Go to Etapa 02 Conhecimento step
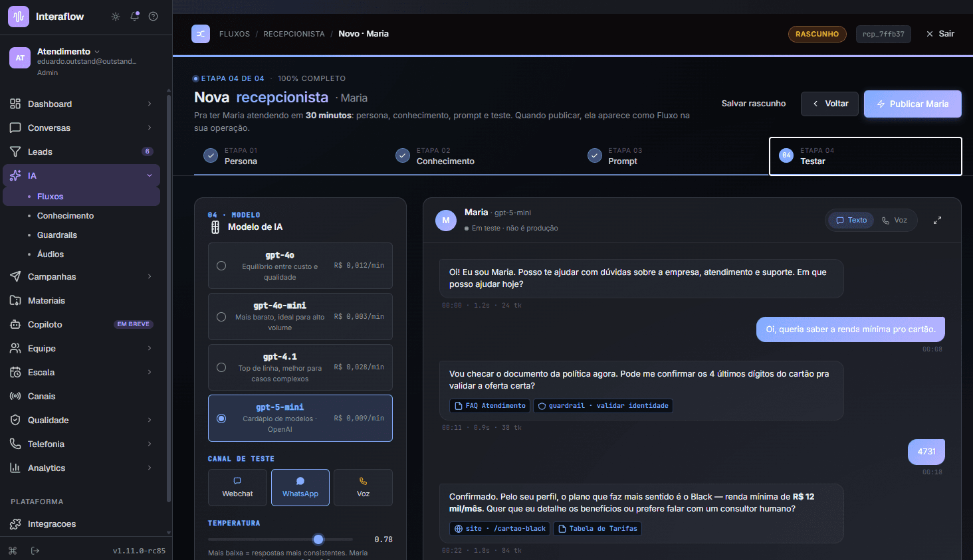The image size is (973, 560). [x=482, y=156]
